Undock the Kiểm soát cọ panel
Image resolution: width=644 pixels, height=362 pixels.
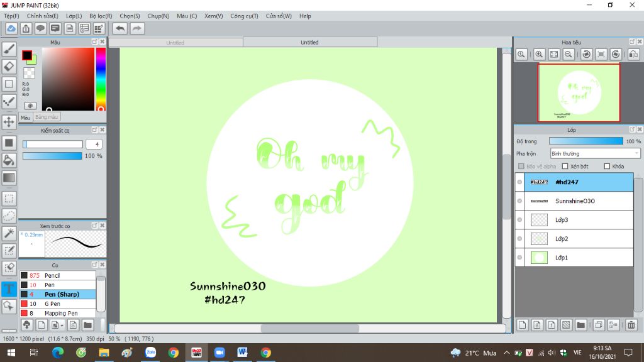point(94,129)
